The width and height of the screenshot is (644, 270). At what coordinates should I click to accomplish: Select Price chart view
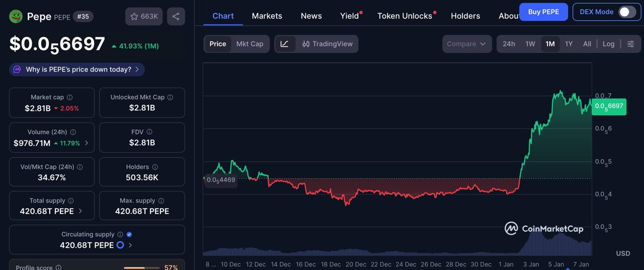click(x=218, y=44)
